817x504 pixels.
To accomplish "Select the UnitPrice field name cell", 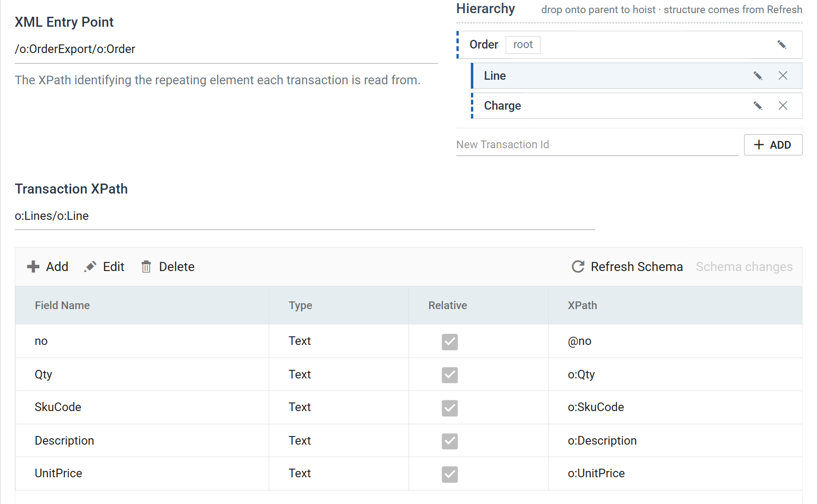I will pos(142,474).
